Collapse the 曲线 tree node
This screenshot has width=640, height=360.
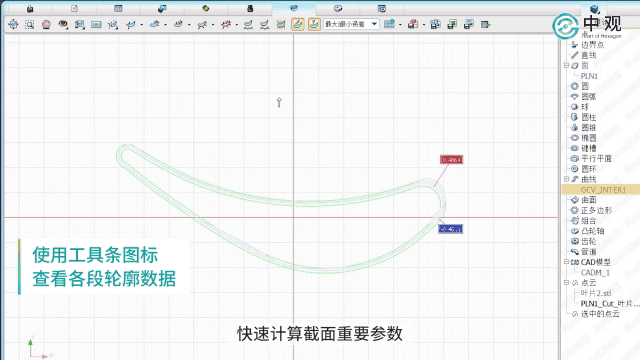pos(566,179)
